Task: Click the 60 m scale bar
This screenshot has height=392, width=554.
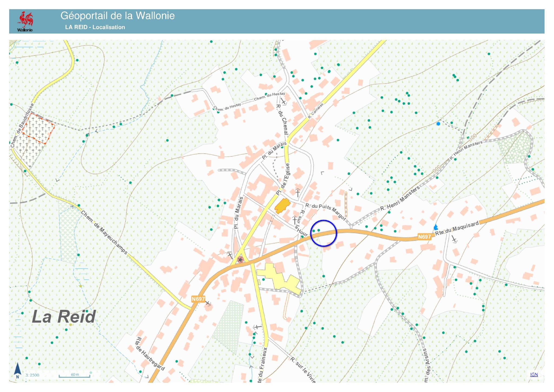Action: 75,375
